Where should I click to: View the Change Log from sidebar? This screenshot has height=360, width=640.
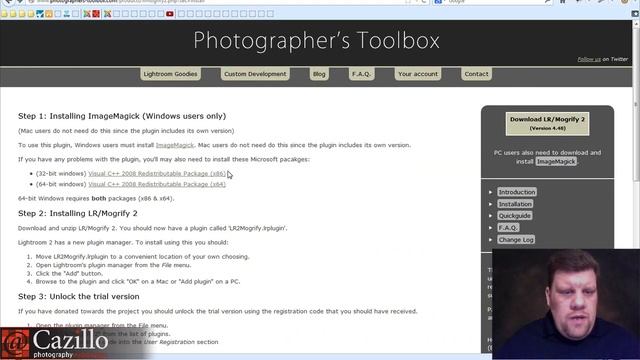tap(516, 240)
